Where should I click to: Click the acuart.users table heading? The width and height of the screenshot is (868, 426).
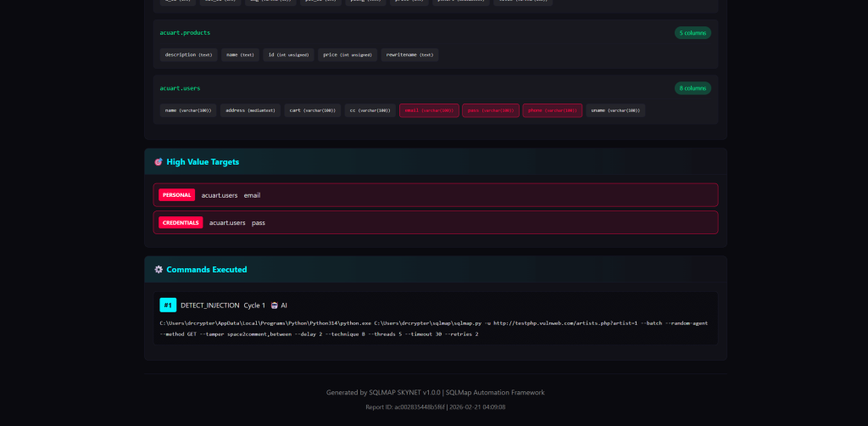coord(180,88)
